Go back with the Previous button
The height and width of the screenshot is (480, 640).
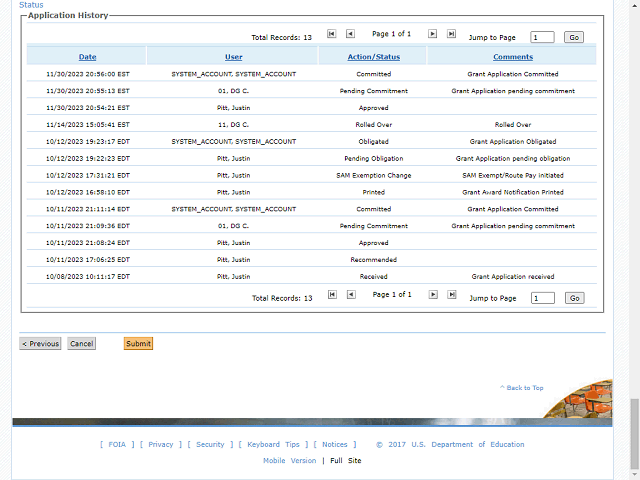point(40,344)
